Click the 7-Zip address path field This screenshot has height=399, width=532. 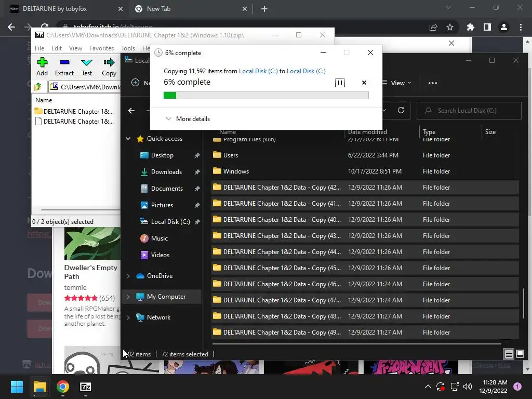85,87
